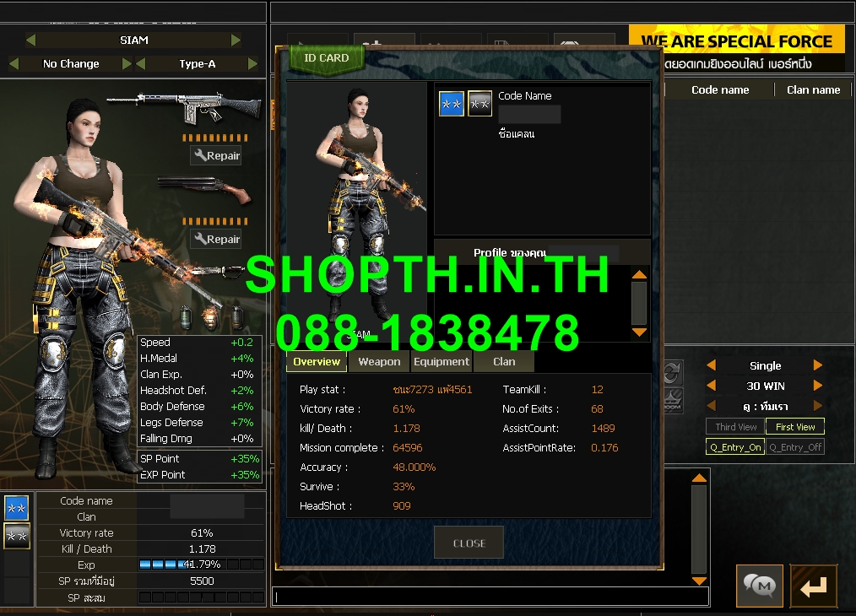
Task: Click the Exp progress bar showing 41.79%
Action: (202, 565)
